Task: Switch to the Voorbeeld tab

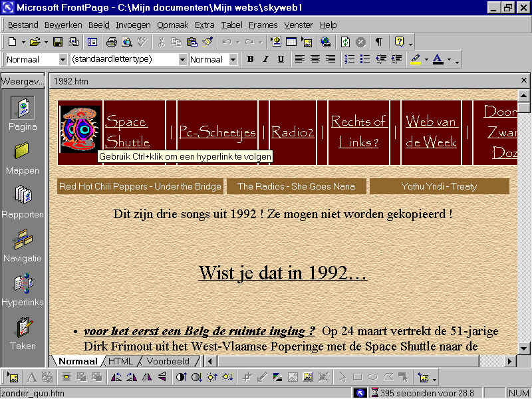Action: tap(168, 361)
